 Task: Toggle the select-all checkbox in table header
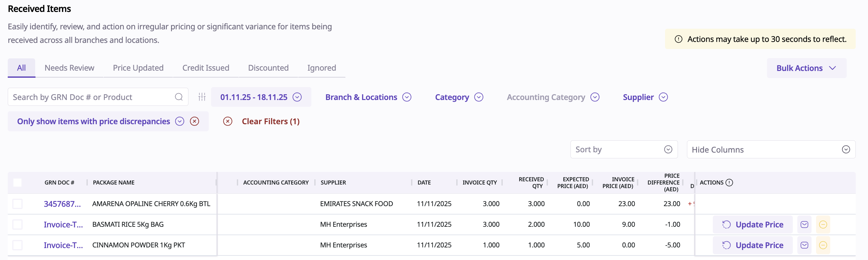point(17,183)
